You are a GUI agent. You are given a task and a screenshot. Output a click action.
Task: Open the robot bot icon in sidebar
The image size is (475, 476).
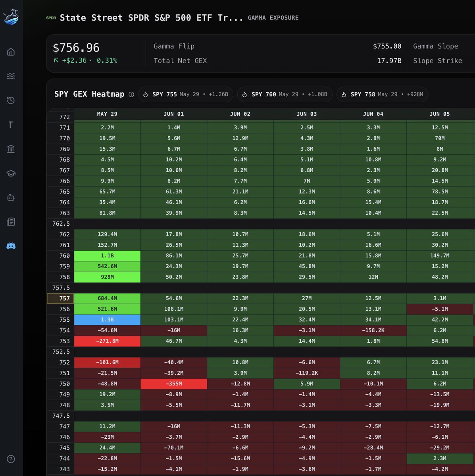click(x=11, y=197)
